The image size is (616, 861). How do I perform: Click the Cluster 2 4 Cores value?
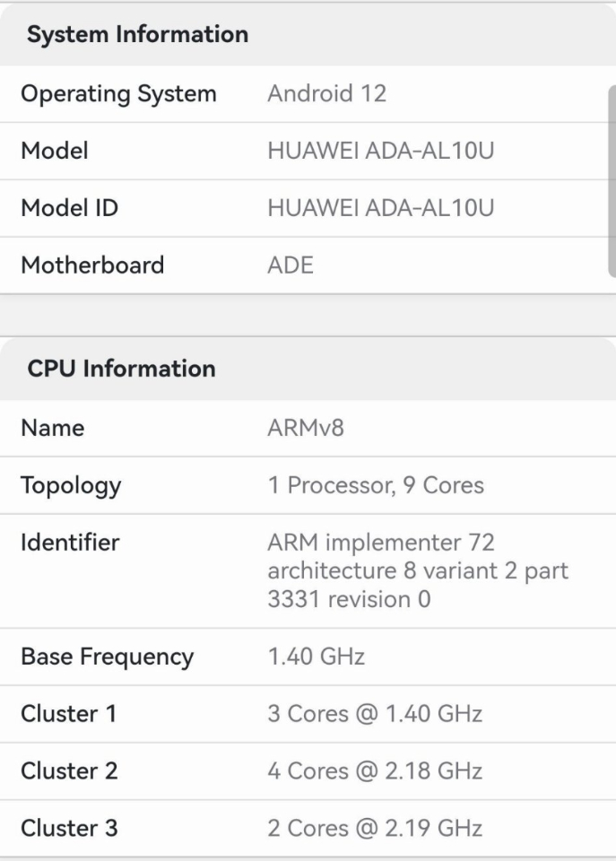pyautogui.click(x=375, y=771)
